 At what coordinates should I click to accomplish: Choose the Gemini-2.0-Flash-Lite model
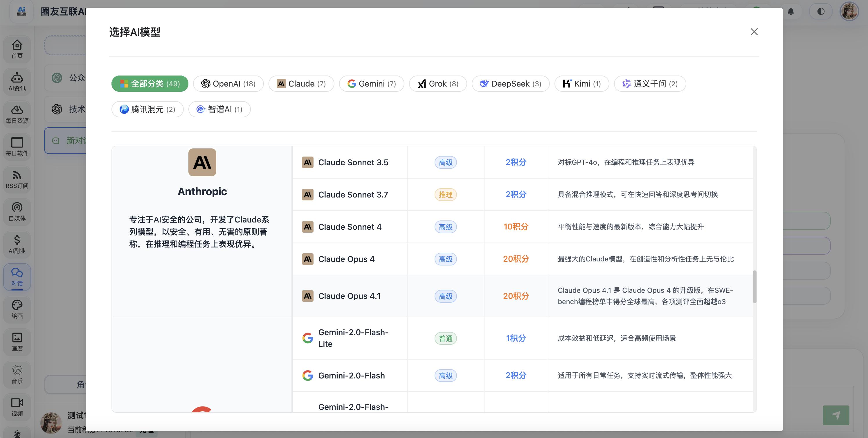click(523, 338)
